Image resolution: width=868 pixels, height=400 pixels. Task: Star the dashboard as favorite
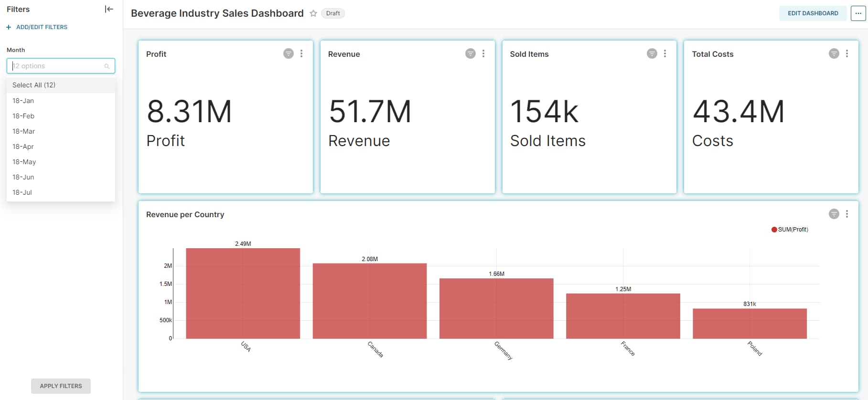coord(313,13)
